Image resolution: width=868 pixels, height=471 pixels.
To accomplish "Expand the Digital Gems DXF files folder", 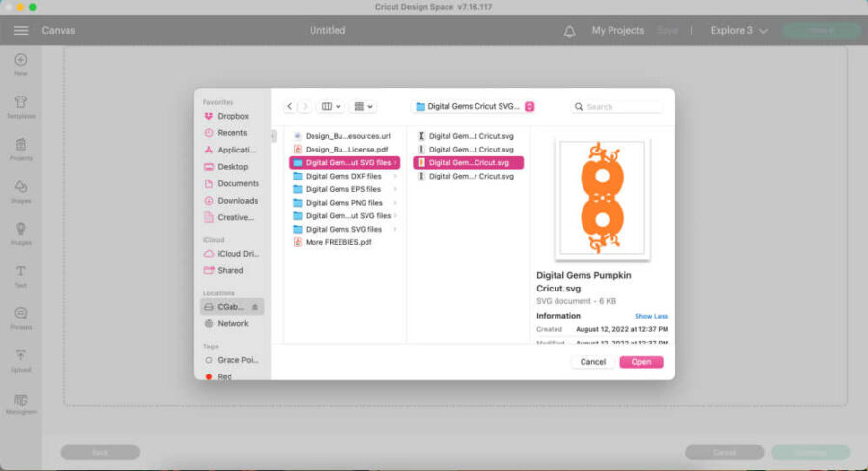I will 342,177.
